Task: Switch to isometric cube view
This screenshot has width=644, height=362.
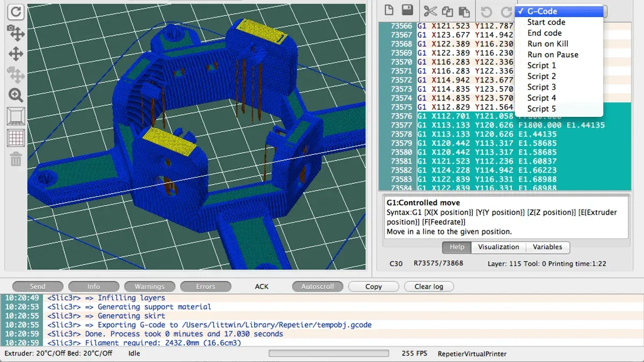Action: [16, 116]
